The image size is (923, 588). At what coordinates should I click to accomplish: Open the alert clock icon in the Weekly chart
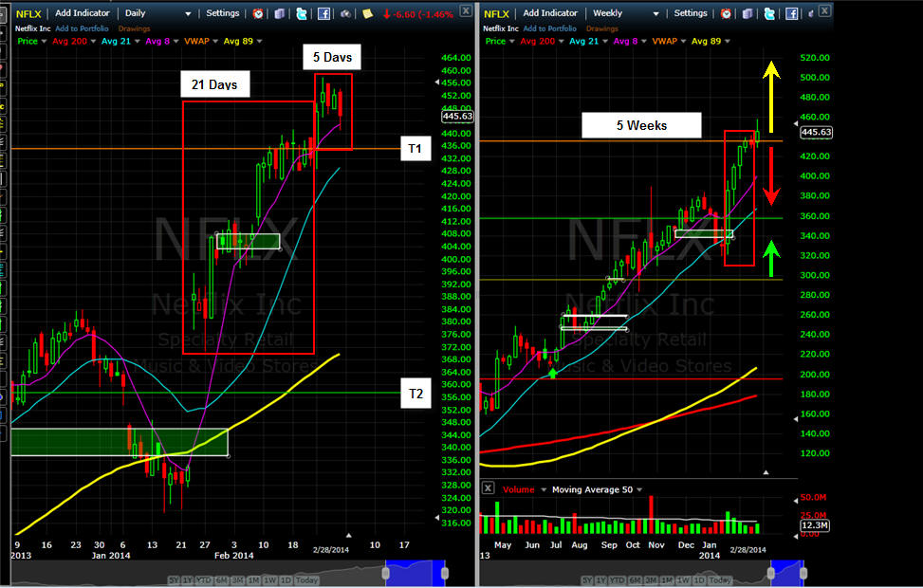tap(726, 13)
